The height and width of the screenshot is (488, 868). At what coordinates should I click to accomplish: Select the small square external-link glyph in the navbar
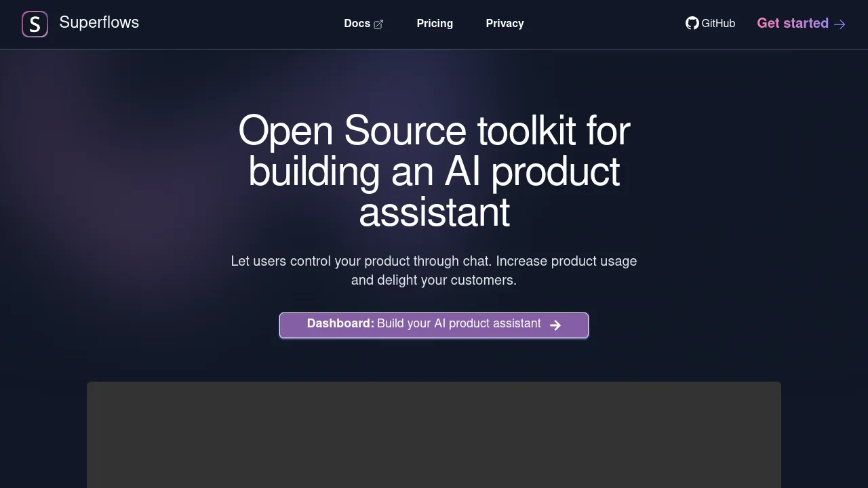tap(377, 23)
